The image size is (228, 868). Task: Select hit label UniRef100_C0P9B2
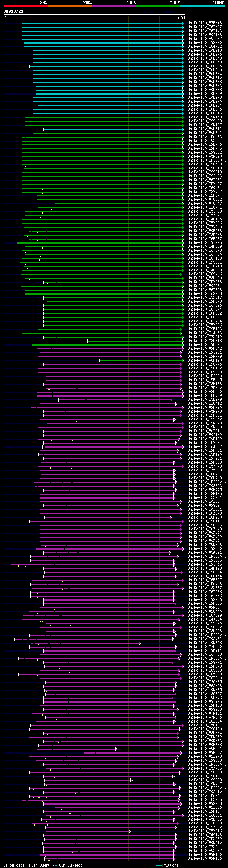point(204,313)
